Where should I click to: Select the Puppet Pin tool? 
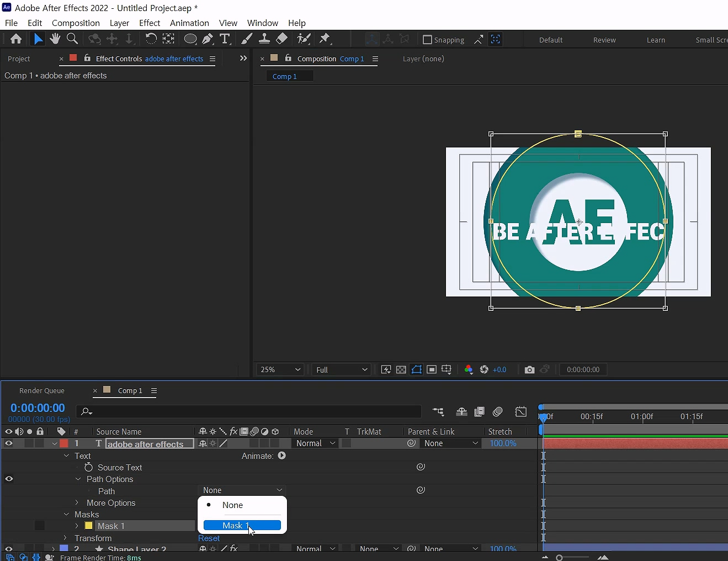[x=325, y=39]
